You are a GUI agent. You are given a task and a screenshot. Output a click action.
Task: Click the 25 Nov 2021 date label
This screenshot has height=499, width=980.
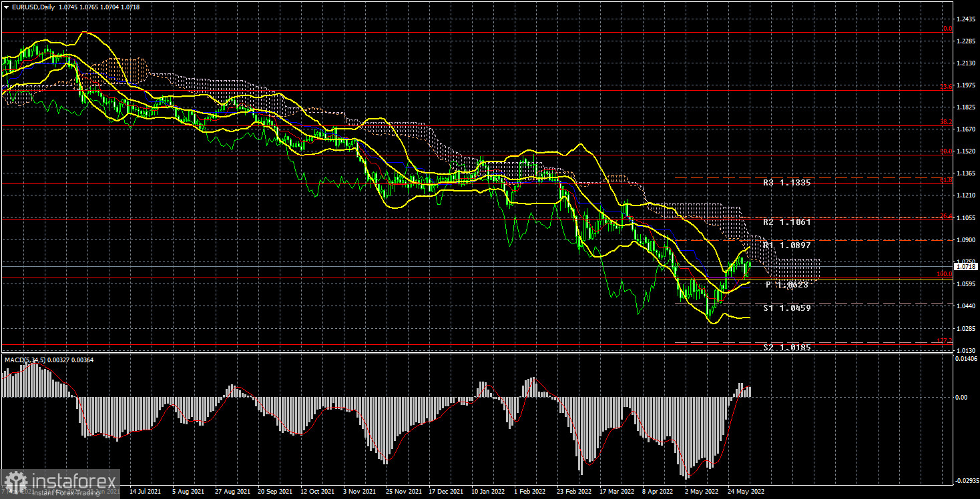point(404,491)
